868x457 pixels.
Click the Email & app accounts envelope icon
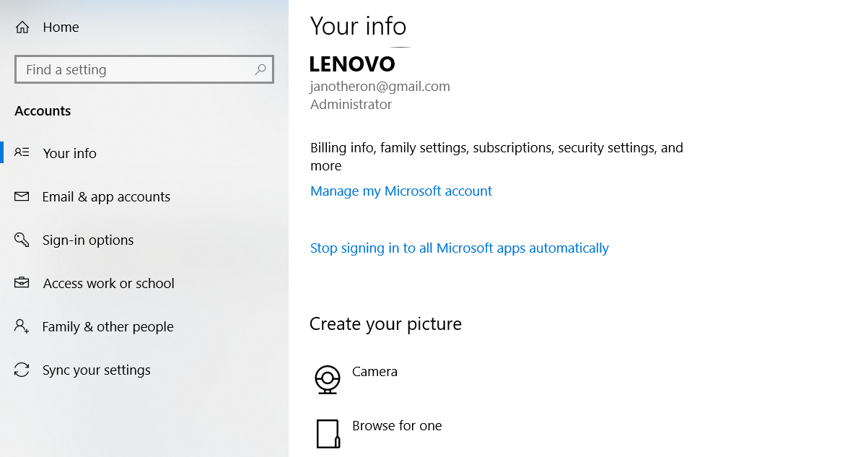pos(22,196)
